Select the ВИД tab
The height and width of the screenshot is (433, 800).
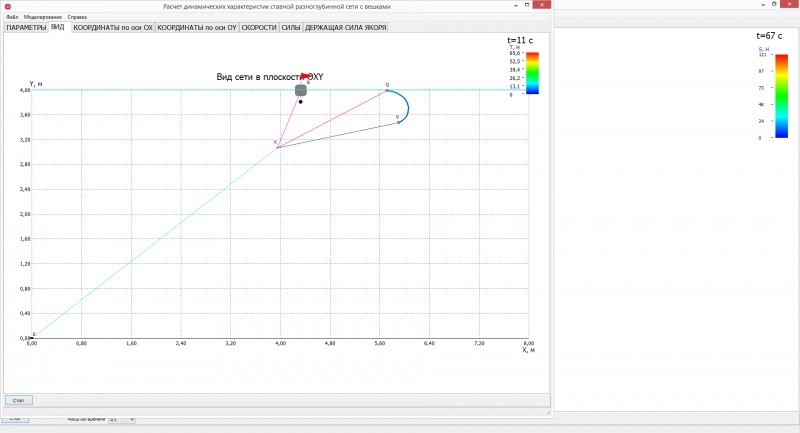(x=58, y=27)
